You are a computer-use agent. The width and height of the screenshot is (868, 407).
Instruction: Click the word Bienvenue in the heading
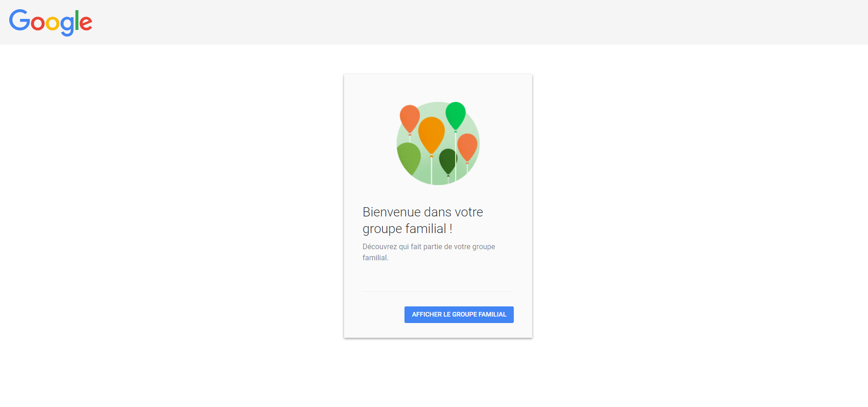[x=391, y=212]
